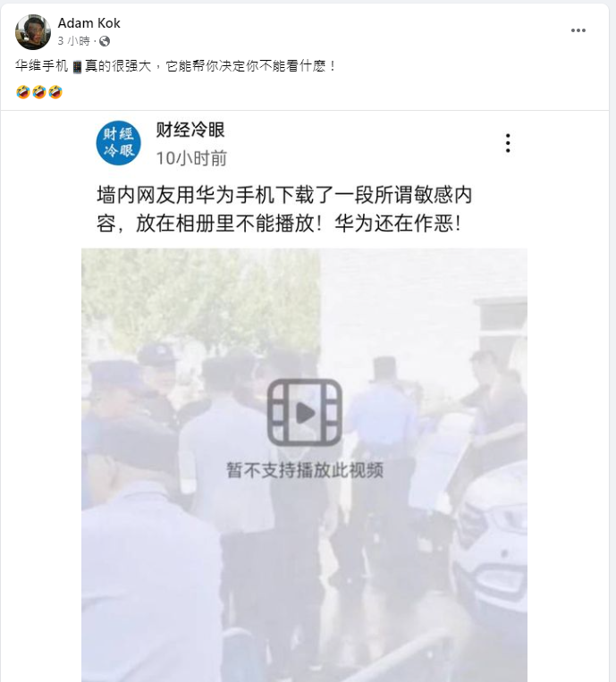Screen dimensions: 616x682
Task: Click the 暂不支持播放此视频 message
Action: coord(305,470)
